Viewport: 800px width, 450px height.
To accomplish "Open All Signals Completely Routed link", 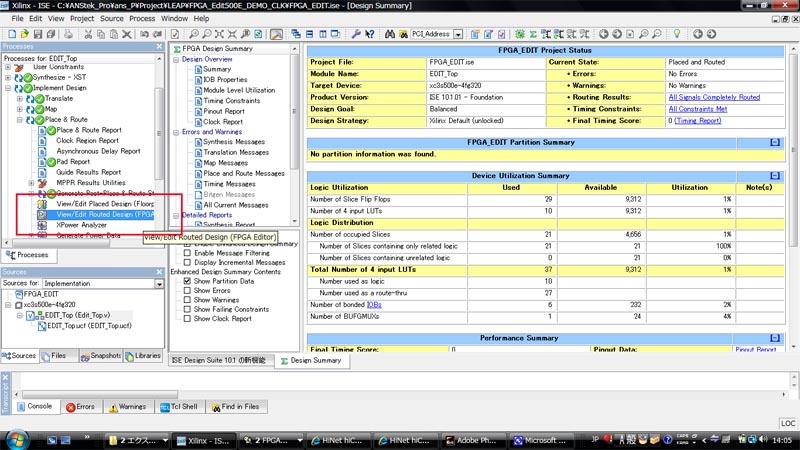I will [x=714, y=97].
